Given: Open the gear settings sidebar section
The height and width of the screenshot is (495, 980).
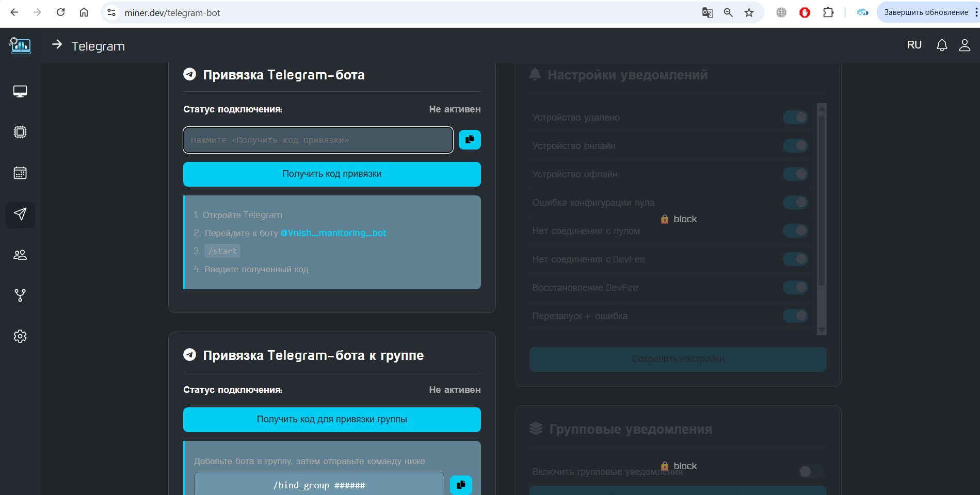Looking at the screenshot, I should click(x=20, y=336).
